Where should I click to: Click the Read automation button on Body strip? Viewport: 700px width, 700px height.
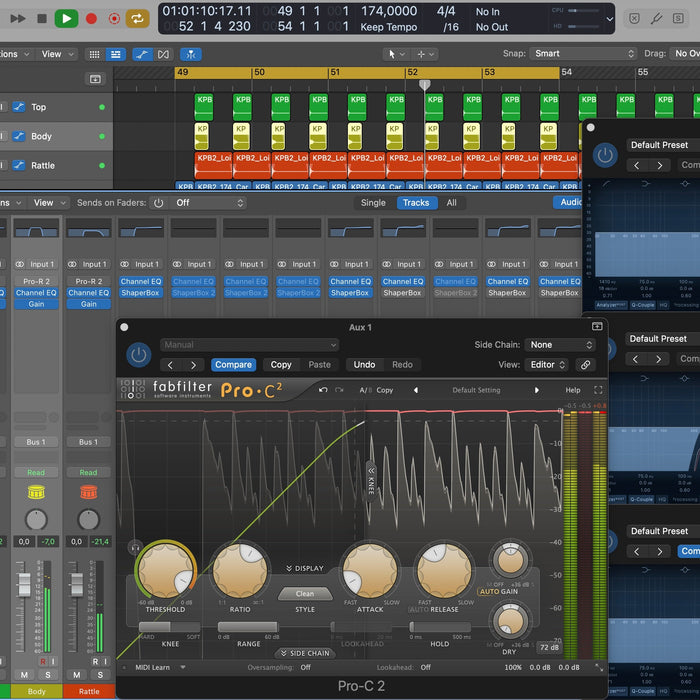[36, 472]
